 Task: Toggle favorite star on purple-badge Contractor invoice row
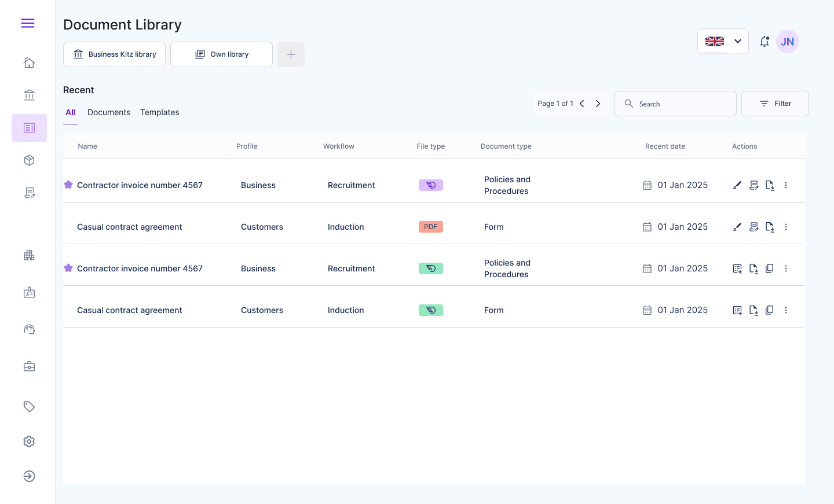click(68, 185)
